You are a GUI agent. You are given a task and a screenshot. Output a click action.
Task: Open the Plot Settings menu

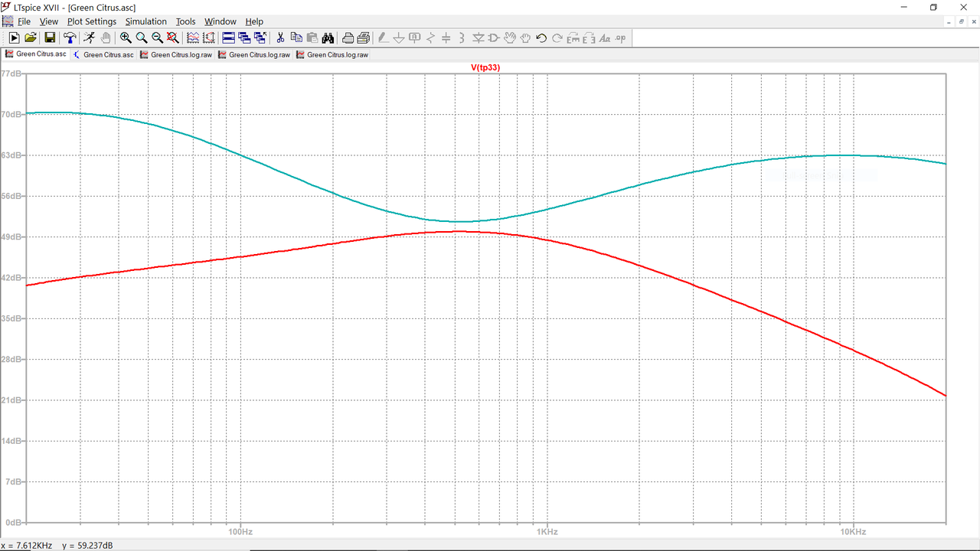pos(91,21)
